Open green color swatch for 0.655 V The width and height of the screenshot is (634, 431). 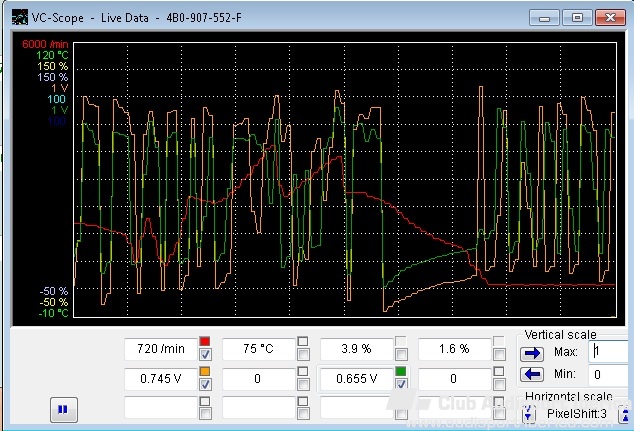(x=401, y=371)
